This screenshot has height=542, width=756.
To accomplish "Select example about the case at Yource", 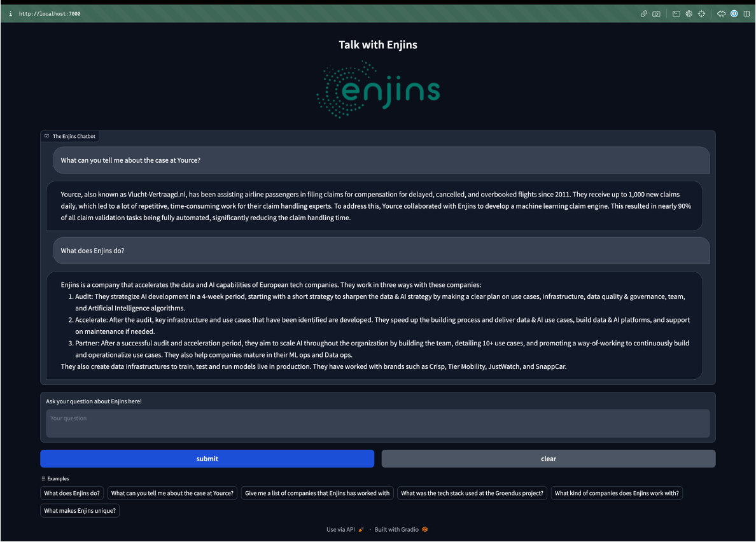I will coord(172,494).
